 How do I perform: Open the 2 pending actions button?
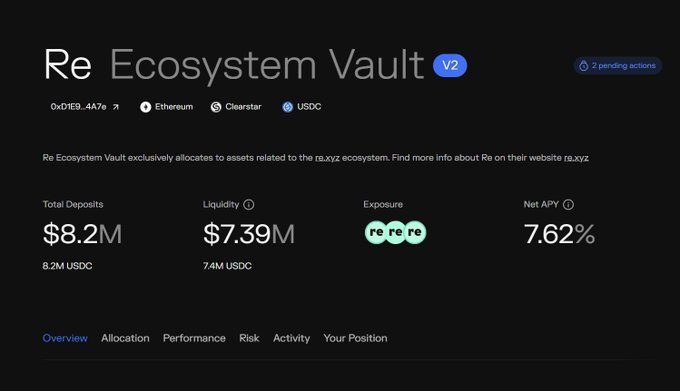click(x=618, y=66)
